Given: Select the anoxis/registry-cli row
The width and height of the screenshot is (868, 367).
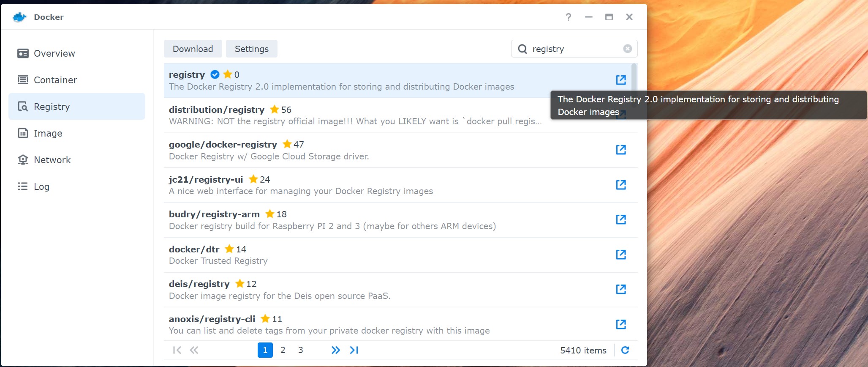Looking at the screenshot, I should pos(400,324).
